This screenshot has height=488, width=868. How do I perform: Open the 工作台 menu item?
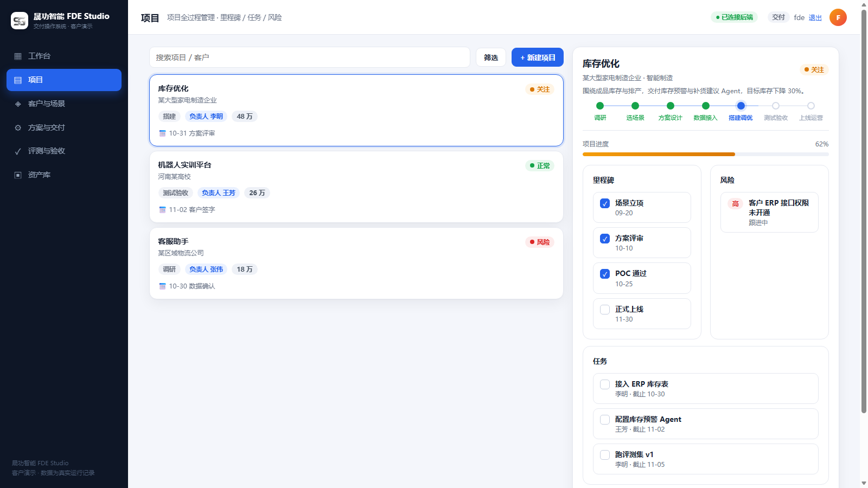64,56
